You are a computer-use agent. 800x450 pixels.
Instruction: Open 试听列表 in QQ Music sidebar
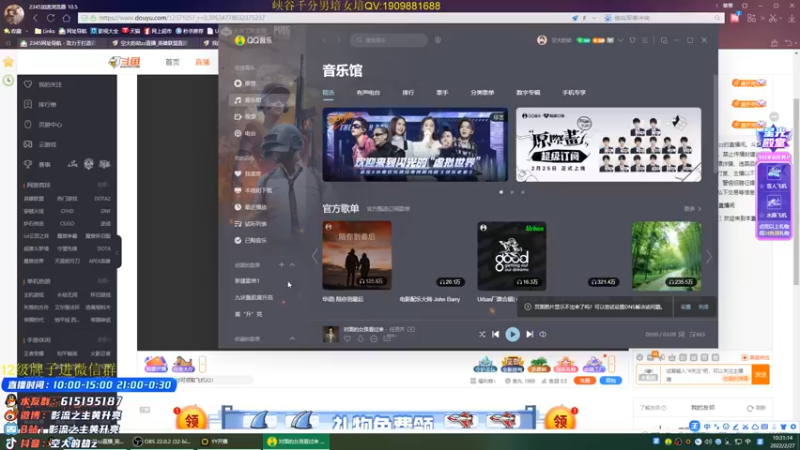(x=251, y=223)
